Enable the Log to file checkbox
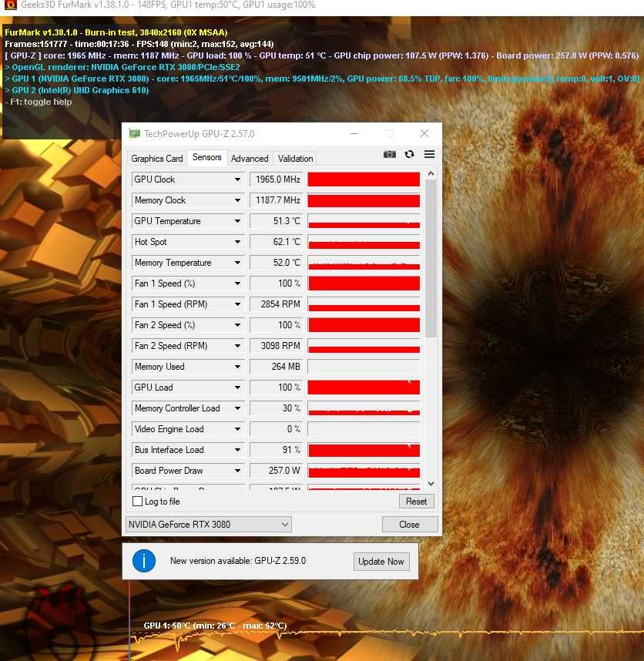This screenshot has height=661, width=644. pyautogui.click(x=137, y=502)
